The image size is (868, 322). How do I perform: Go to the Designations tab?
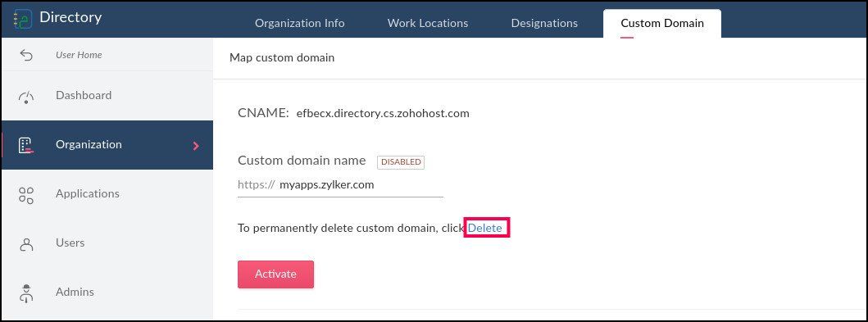(x=544, y=23)
